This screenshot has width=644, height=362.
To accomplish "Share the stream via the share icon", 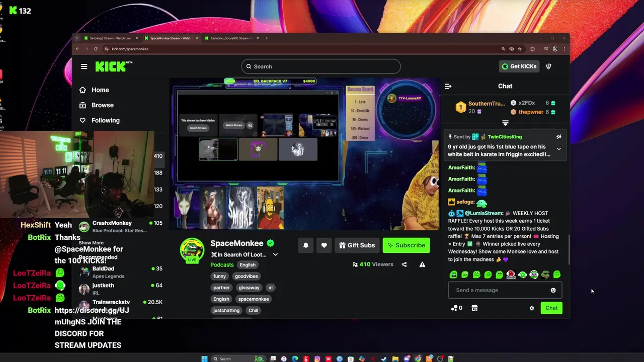I will pos(404,264).
